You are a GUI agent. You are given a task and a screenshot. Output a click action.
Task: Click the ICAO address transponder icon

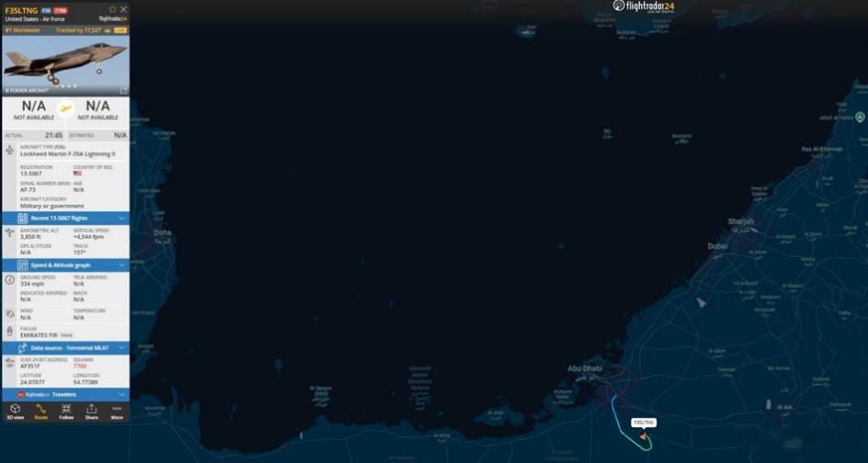point(9,363)
